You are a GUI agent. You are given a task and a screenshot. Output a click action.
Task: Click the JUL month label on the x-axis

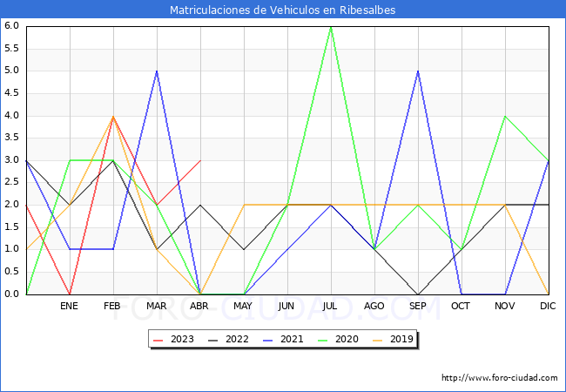330,306
